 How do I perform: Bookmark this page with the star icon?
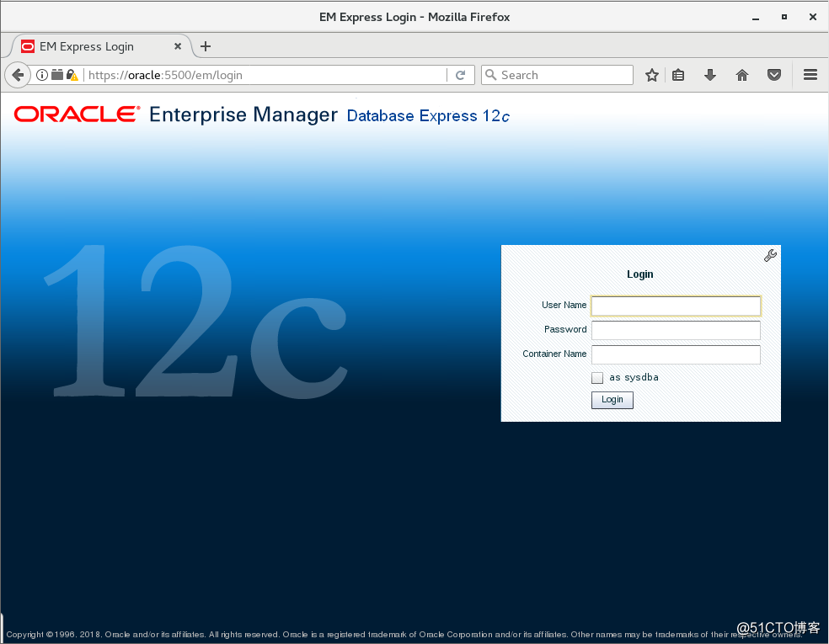tap(652, 75)
